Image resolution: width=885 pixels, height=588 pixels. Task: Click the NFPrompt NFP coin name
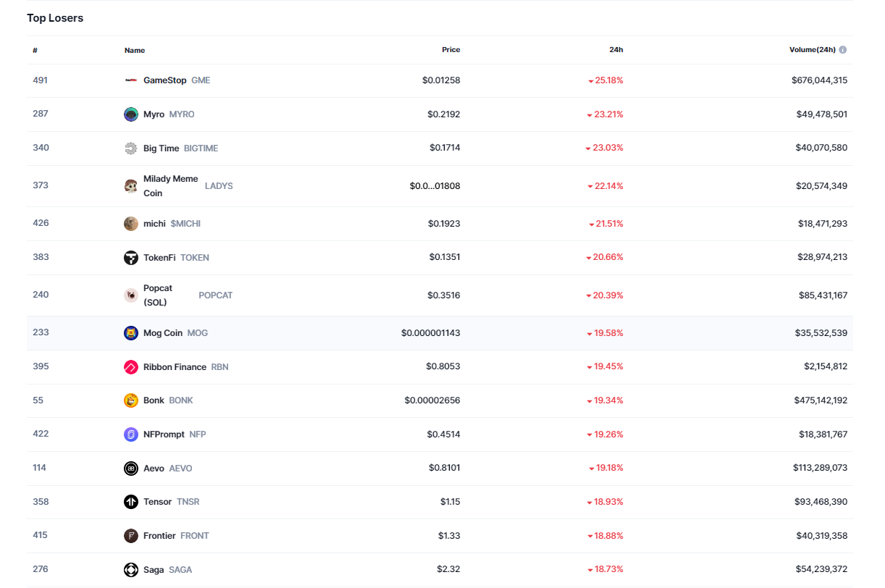pos(164,434)
